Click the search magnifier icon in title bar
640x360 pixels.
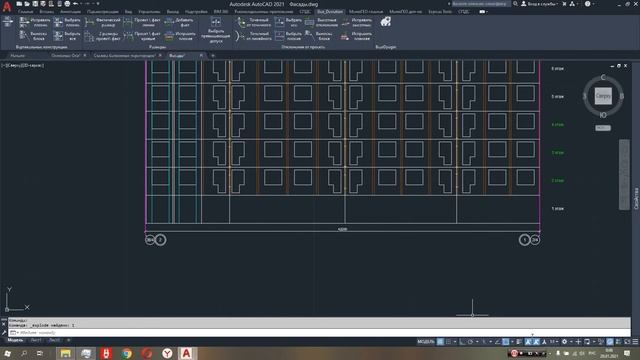point(516,4)
